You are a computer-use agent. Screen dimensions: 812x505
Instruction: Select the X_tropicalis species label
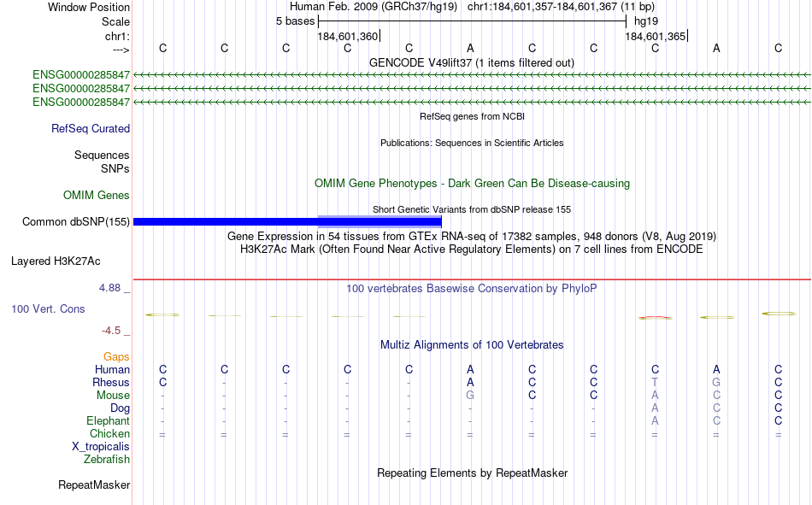click(101, 447)
